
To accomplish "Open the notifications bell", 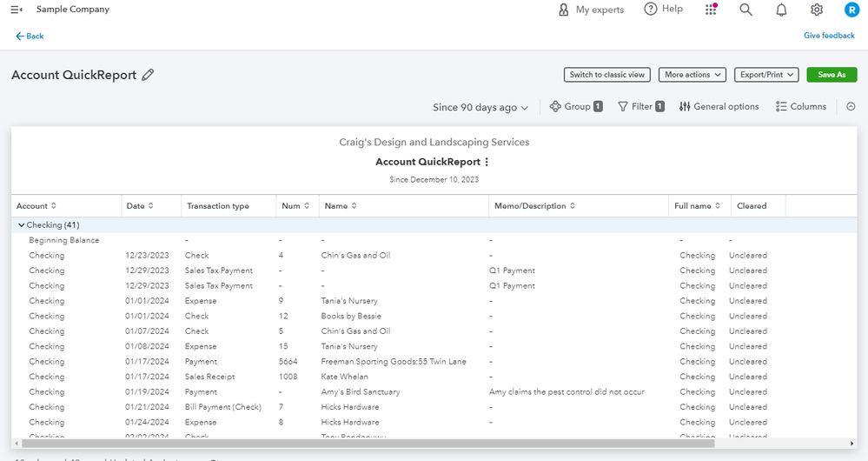I will [x=781, y=10].
